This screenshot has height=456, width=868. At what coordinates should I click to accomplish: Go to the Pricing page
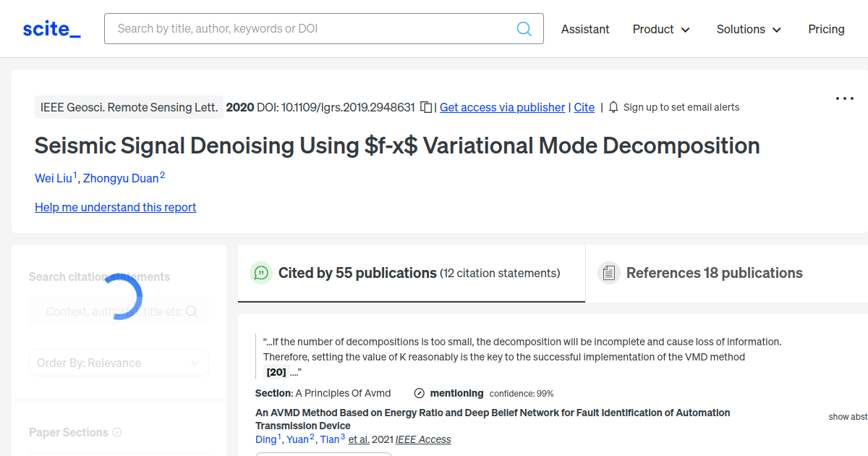[826, 29]
